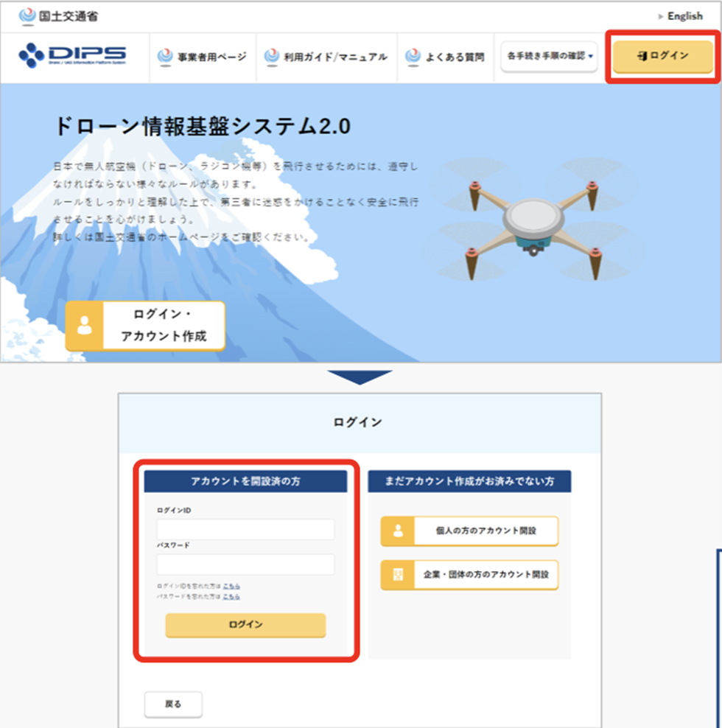The height and width of the screenshot is (728, 722).
Task: Click the building icon on 企業・団体の方のアカウント開設
Action: 398,575
